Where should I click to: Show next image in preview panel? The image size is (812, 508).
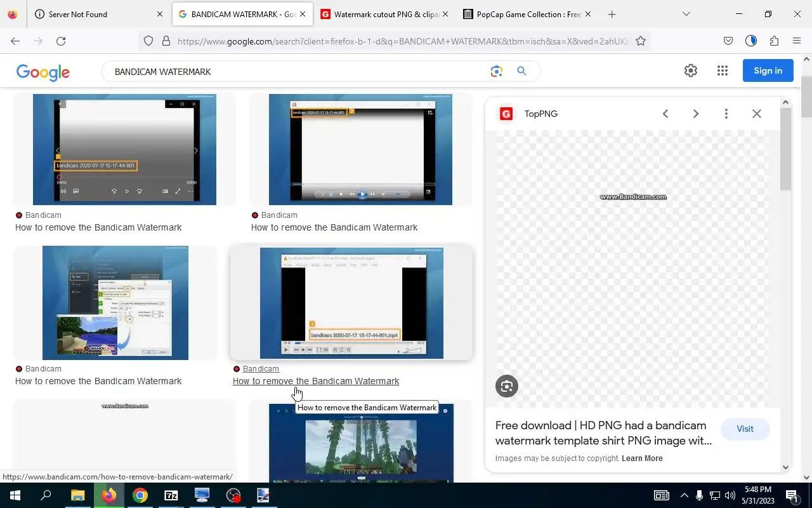[696, 114]
